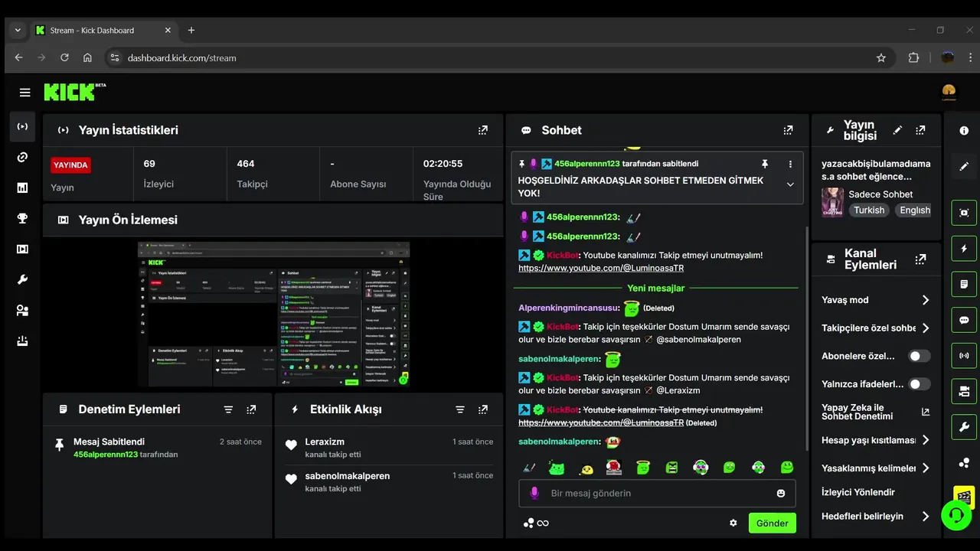The image size is (980, 551).
Task: Open chat settings gear next to Gönder
Action: click(733, 523)
